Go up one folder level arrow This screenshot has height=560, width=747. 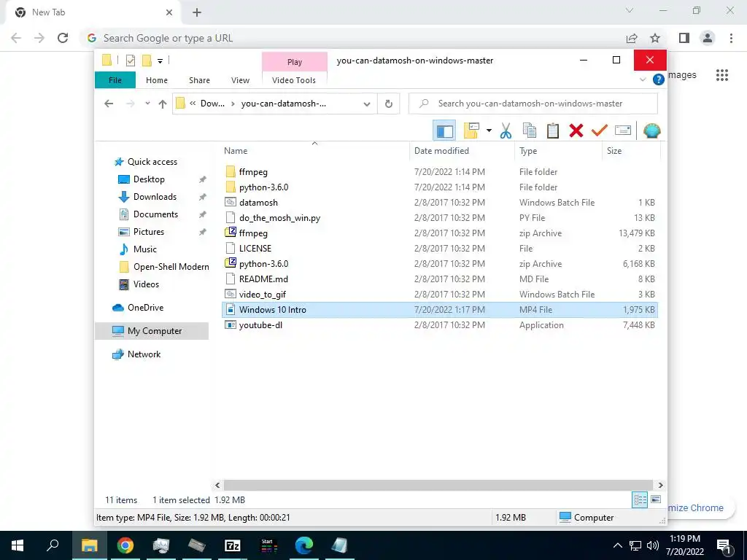[163, 104]
